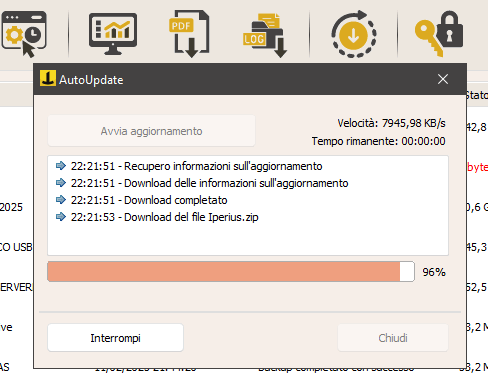Close the AutoUpdate dialog

click(x=443, y=79)
